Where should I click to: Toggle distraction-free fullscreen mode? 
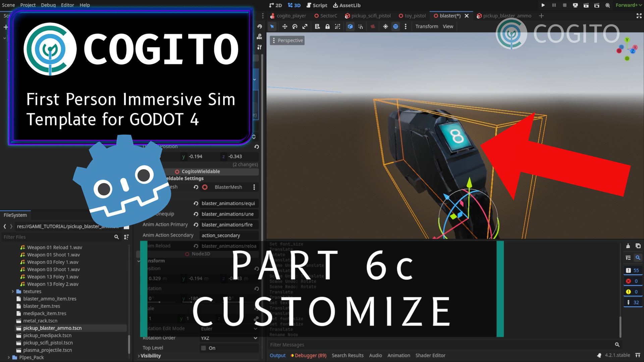(x=639, y=16)
